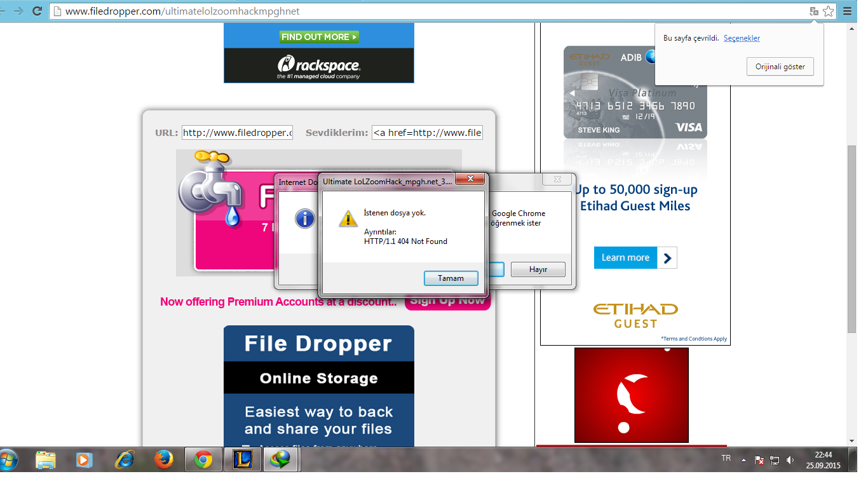Bookmark this page with the star icon
This screenshot has height=488, width=868.
pyautogui.click(x=828, y=11)
